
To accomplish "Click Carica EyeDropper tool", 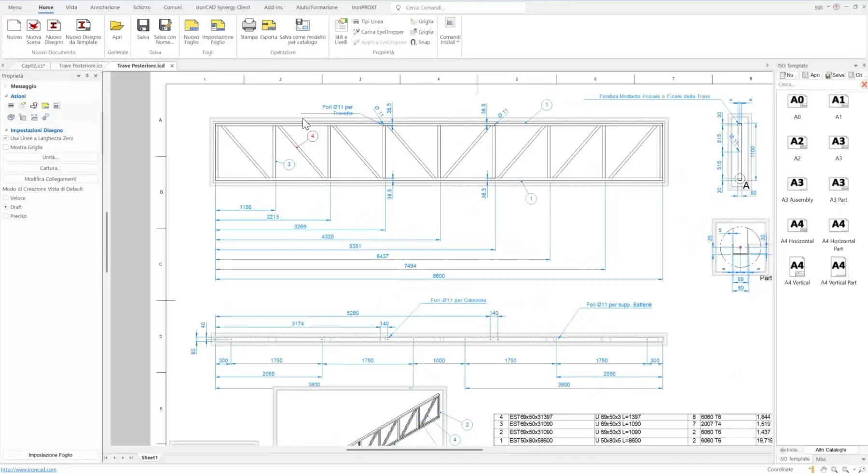I will [x=378, y=32].
